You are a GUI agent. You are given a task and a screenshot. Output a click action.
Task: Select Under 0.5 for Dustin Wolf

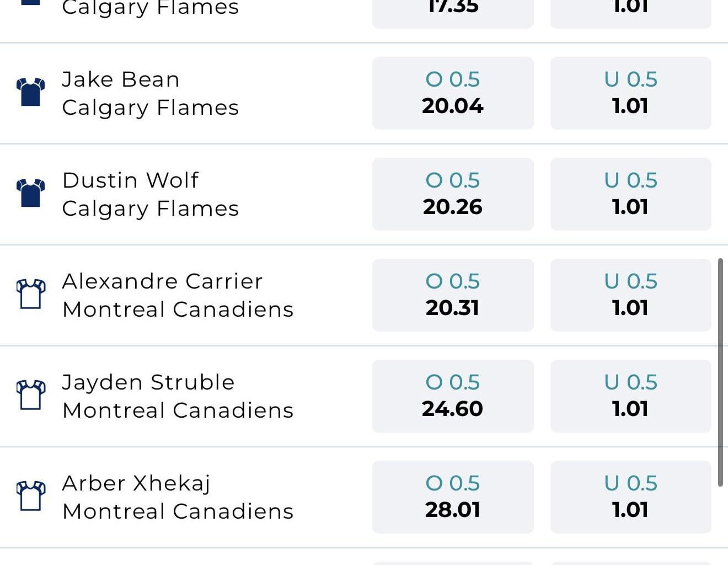(x=630, y=193)
